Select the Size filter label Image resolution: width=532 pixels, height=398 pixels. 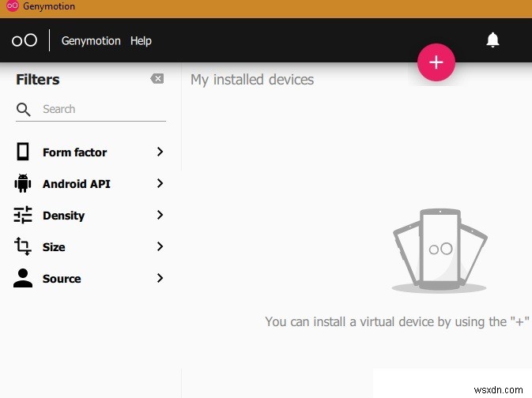(x=54, y=247)
